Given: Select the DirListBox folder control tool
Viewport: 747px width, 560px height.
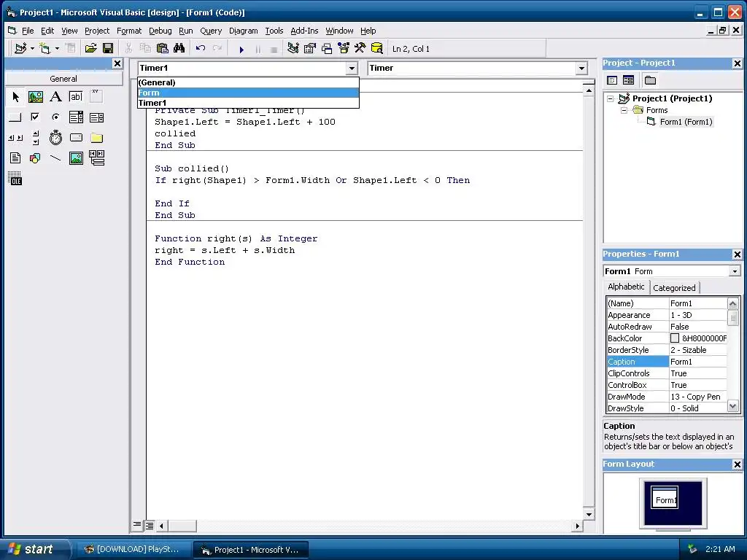Looking at the screenshot, I should tap(96, 138).
